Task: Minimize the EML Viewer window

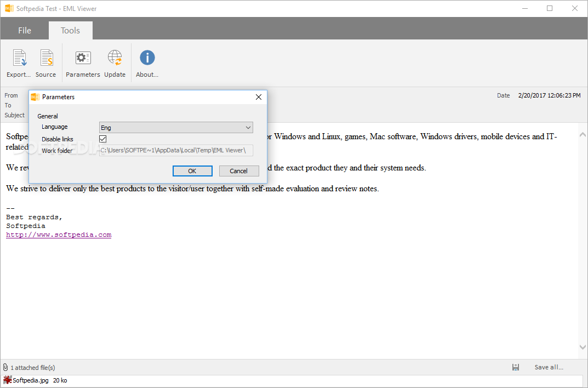Action: [x=525, y=8]
